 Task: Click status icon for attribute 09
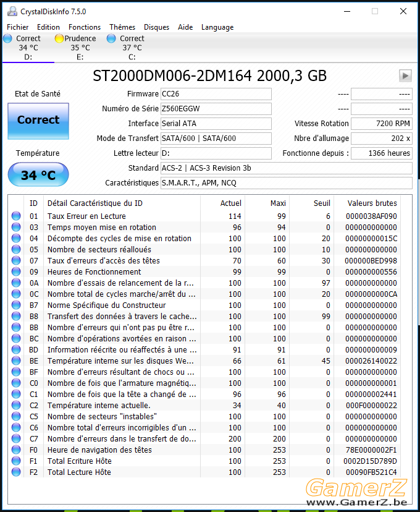(x=16, y=271)
